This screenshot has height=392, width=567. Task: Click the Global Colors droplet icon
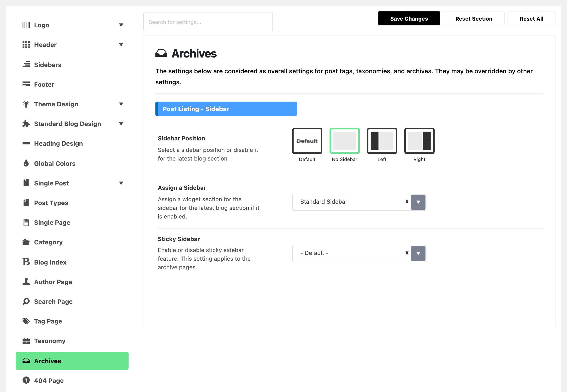click(x=26, y=163)
